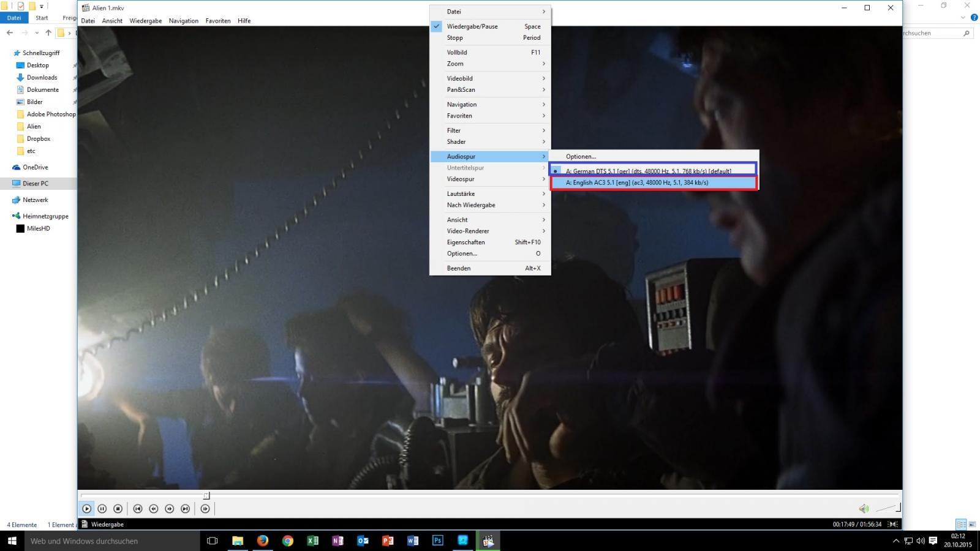Open Bilder in Explorer sidebar

(34, 102)
